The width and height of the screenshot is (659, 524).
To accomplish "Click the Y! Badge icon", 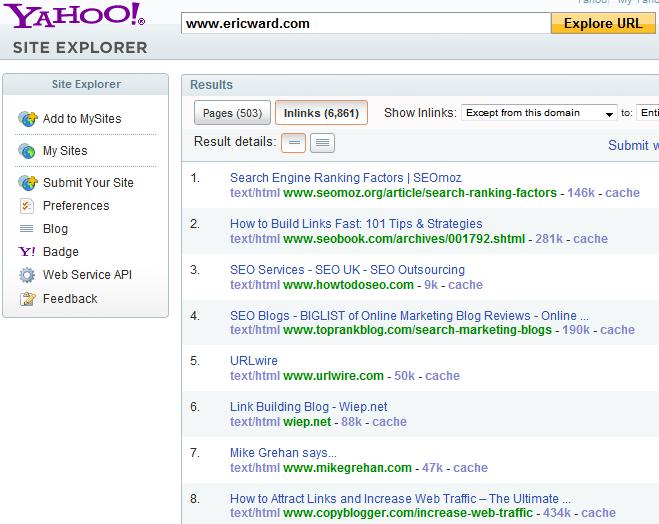I will click(27, 251).
